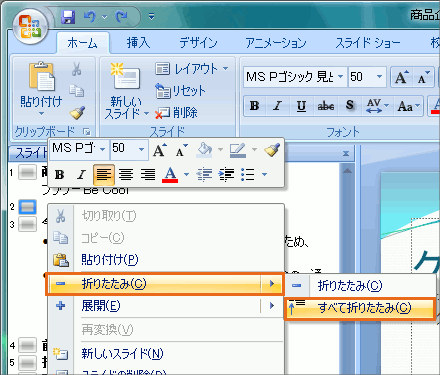Save the presentation from quick access toolbar
Screen dimensions: 440x375
68,16
